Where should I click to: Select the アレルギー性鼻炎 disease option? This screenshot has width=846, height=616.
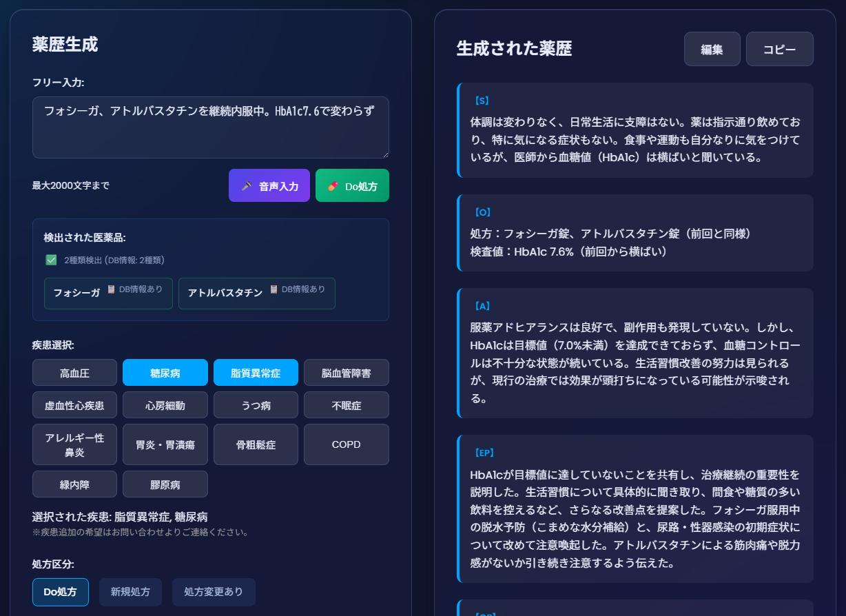[74, 444]
